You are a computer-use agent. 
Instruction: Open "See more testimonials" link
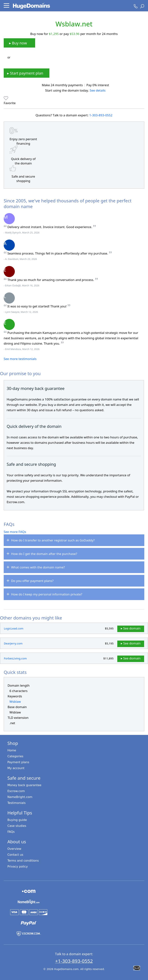[20, 359]
